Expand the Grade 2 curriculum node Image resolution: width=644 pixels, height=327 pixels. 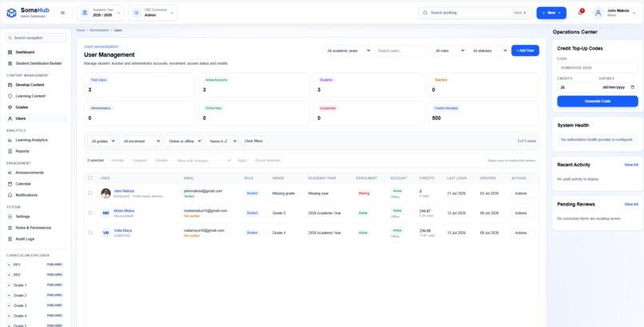(9, 295)
